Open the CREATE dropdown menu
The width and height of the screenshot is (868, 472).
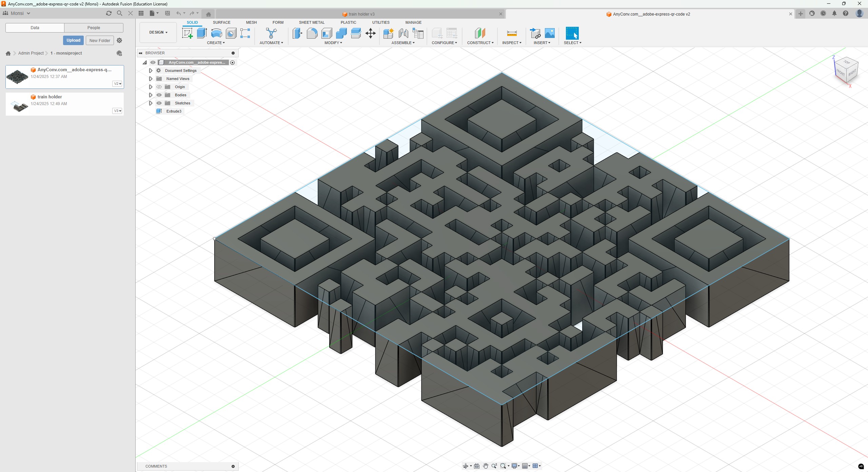(216, 43)
